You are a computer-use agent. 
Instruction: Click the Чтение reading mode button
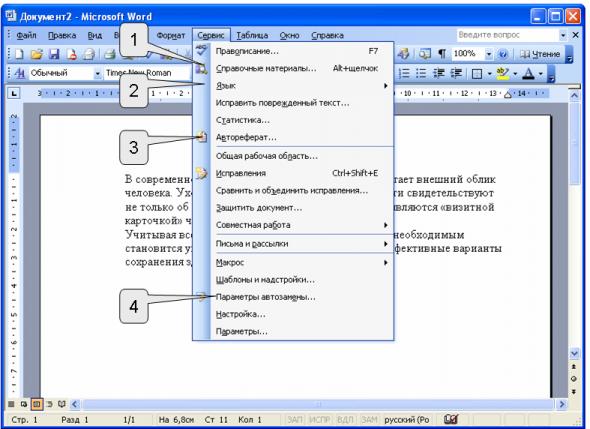(x=540, y=54)
